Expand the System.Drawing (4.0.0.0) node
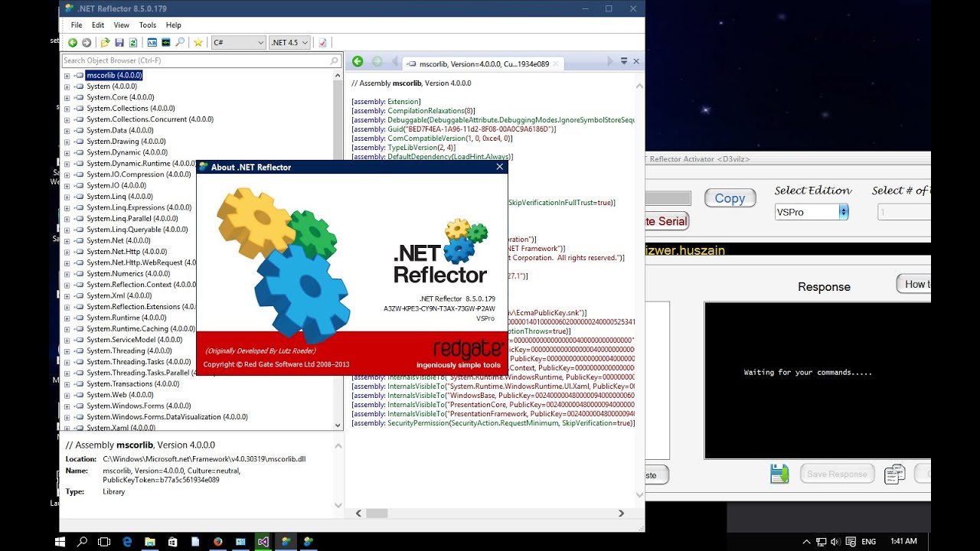This screenshot has width=980, height=551. pyautogui.click(x=67, y=142)
